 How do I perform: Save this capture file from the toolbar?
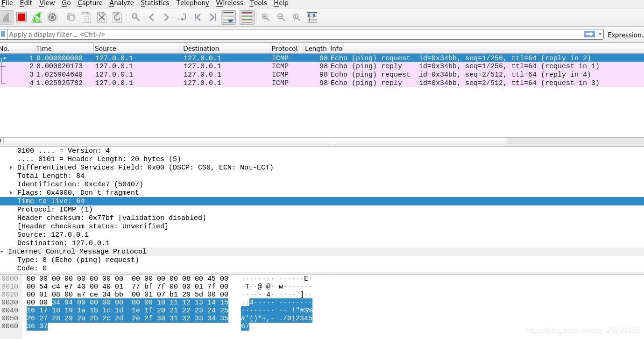(x=86, y=17)
